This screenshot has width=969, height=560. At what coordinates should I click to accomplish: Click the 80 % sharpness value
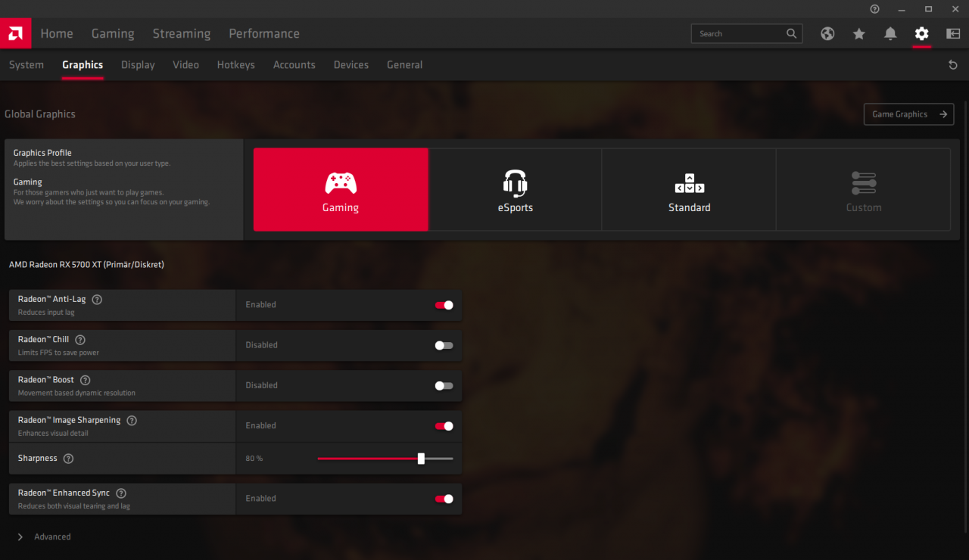point(254,459)
